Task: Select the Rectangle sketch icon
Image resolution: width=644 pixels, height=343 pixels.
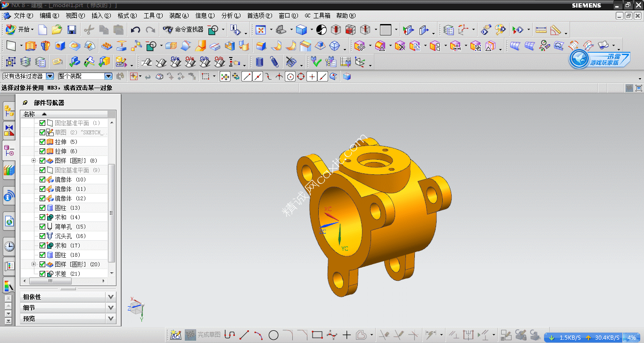Action: pos(317,335)
